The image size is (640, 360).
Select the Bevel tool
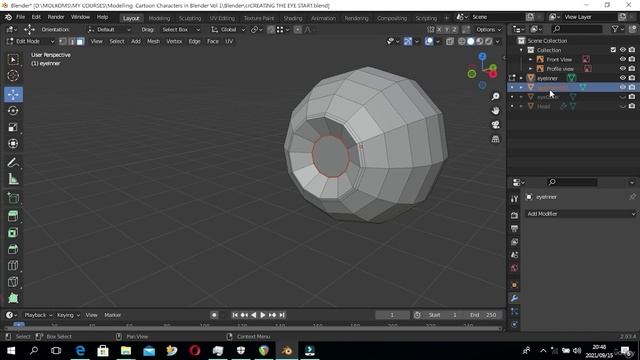tap(13, 249)
